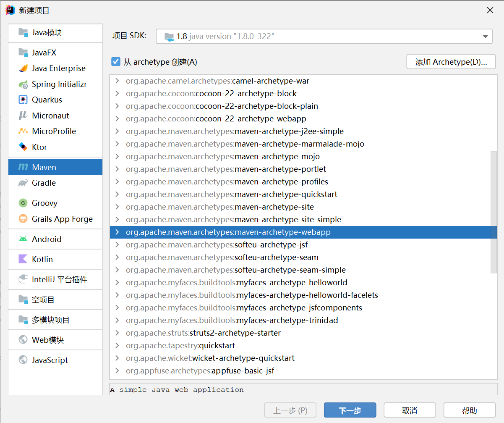504x423 pixels.
Task: Click the Grails App Forge icon
Action: point(23,219)
